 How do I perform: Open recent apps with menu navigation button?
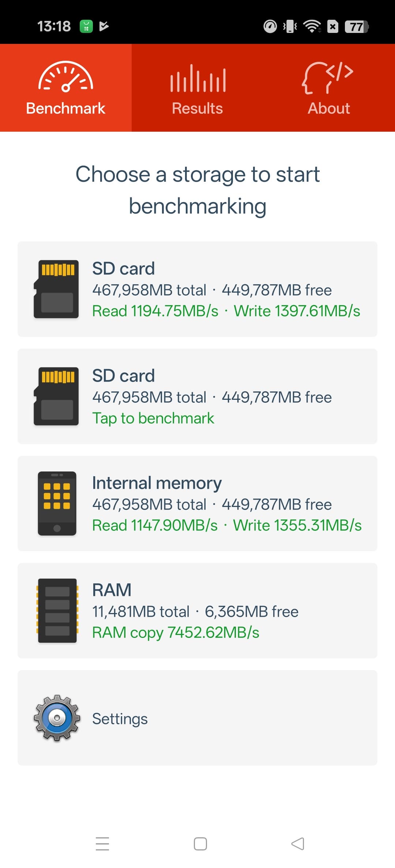(x=102, y=844)
